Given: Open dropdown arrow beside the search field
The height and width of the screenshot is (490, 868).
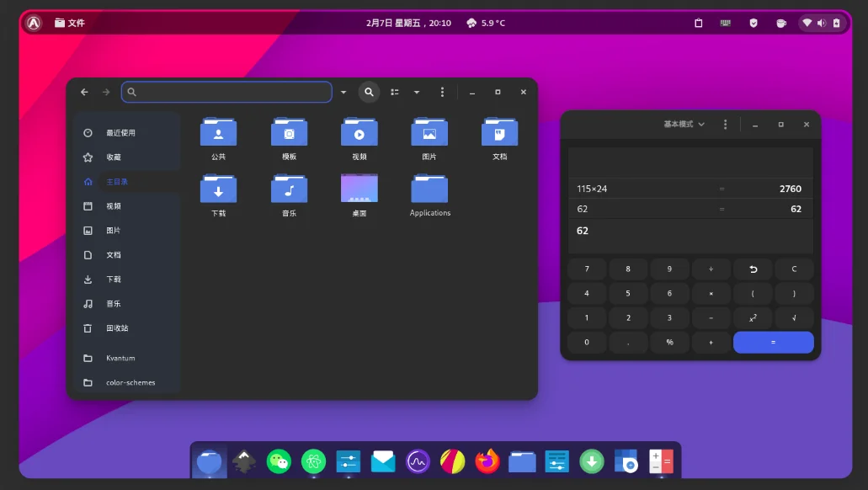Looking at the screenshot, I should click(x=343, y=92).
